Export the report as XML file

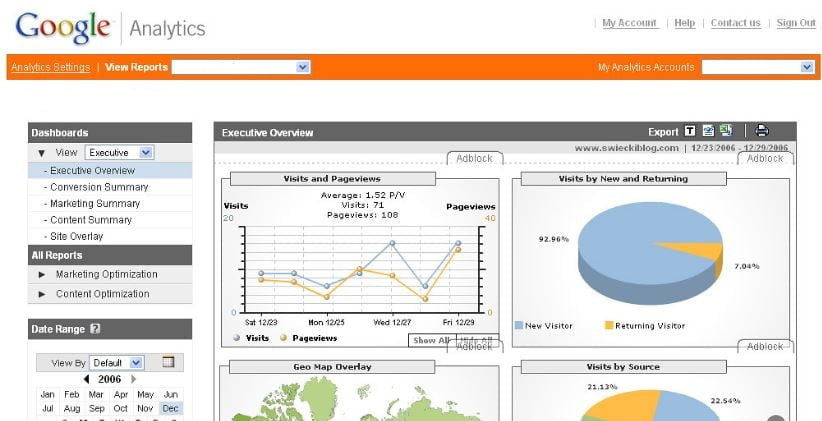tap(708, 131)
